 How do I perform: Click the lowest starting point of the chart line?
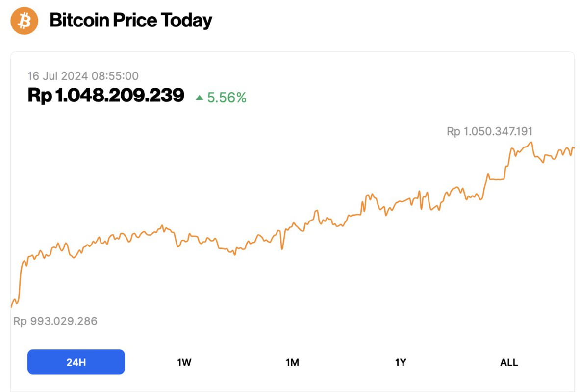pyautogui.click(x=11, y=307)
